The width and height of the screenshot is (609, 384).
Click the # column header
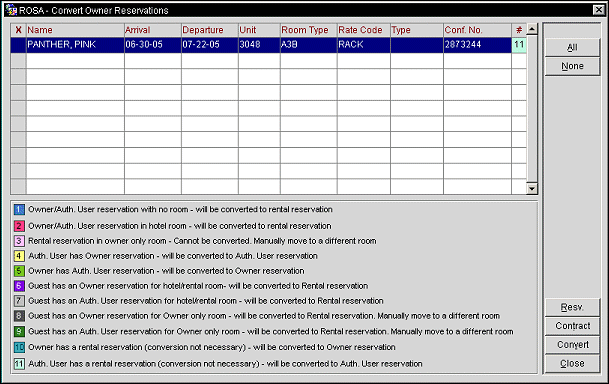(519, 30)
